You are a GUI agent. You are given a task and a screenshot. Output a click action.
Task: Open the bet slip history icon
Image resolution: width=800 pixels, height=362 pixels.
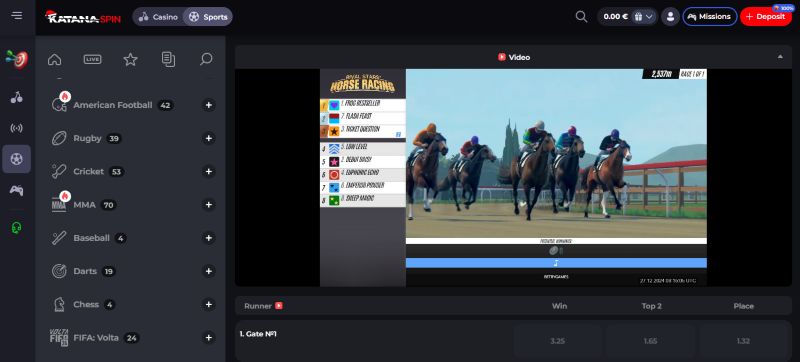168,60
